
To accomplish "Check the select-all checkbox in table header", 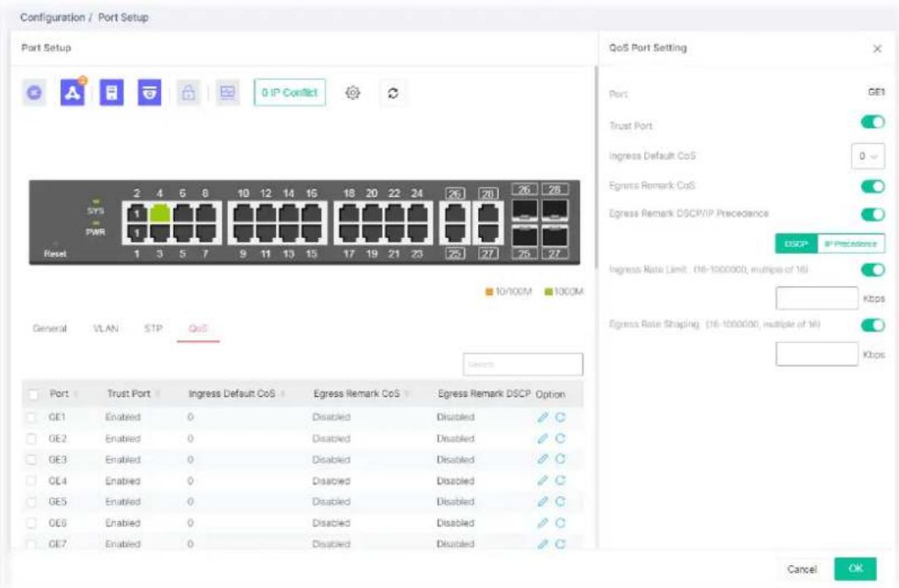I will click(33, 394).
